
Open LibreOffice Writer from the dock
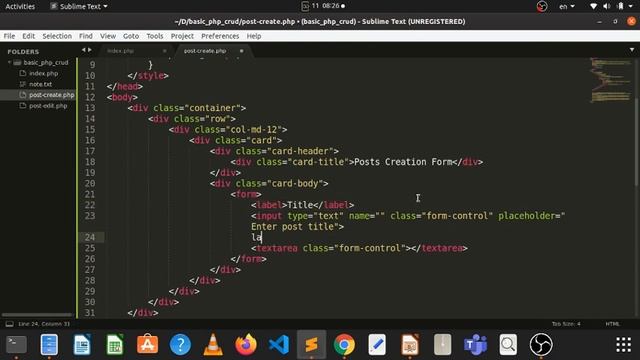tap(82, 345)
